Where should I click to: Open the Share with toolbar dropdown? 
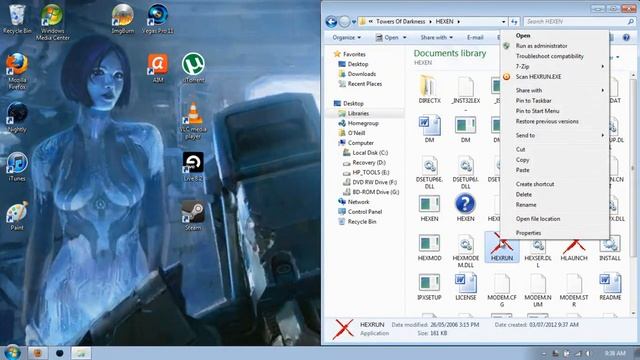point(436,37)
